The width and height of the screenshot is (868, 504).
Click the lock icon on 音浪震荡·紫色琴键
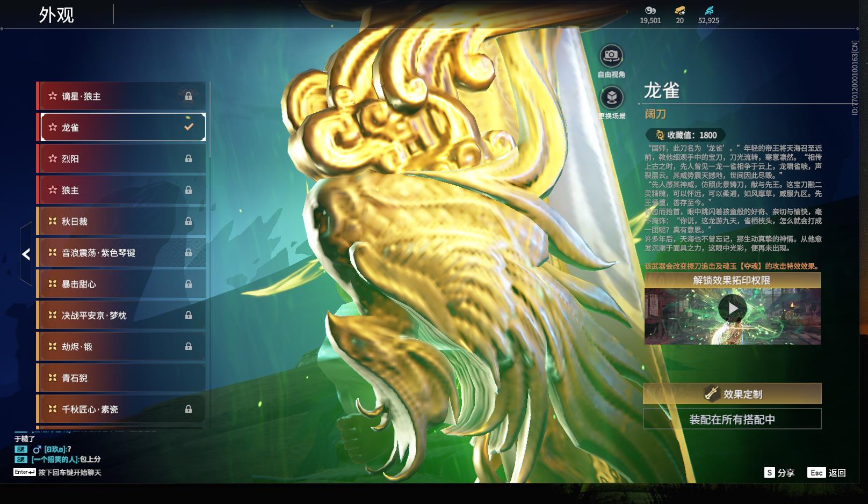pos(189,252)
